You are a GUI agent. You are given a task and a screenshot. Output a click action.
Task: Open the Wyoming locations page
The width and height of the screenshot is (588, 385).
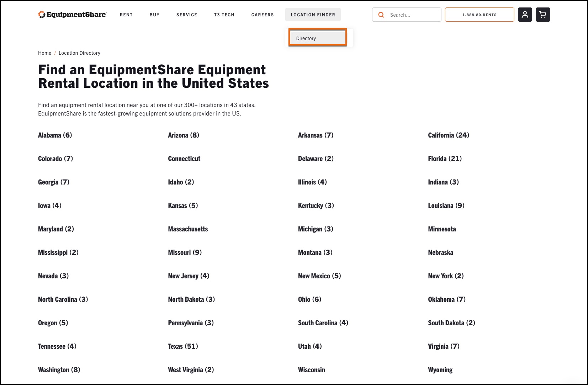coord(440,369)
